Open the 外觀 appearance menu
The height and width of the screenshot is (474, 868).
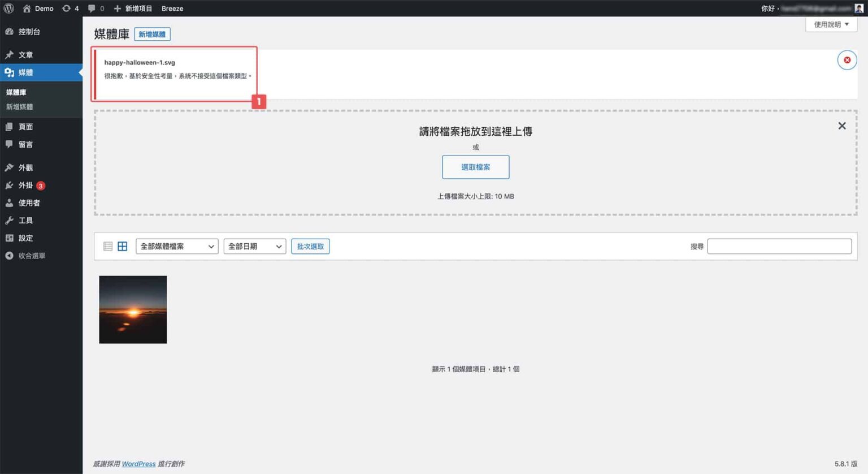(x=41, y=167)
